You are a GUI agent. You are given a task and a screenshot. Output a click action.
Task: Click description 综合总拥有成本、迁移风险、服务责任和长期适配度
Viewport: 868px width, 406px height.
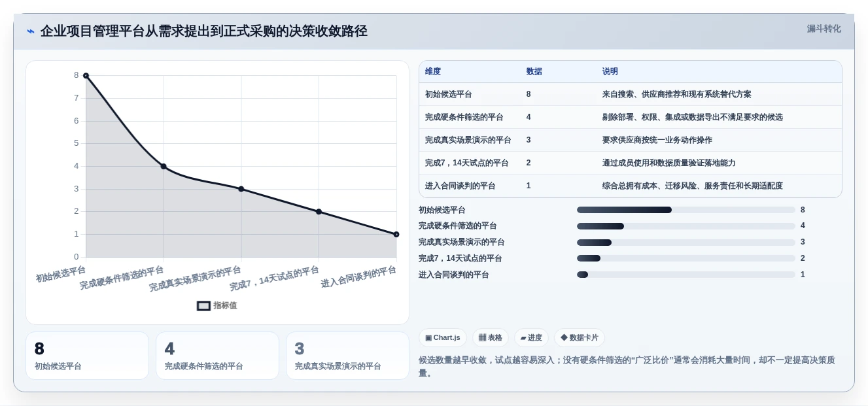coord(693,186)
